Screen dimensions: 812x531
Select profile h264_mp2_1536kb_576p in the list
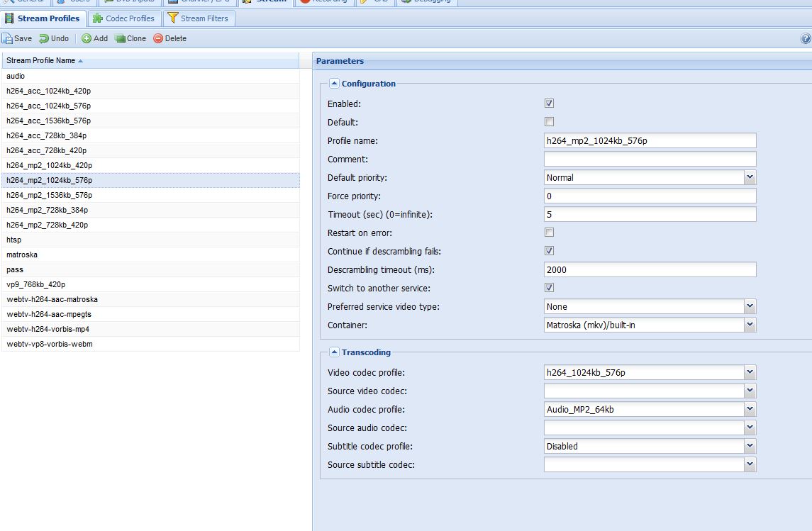click(x=150, y=195)
